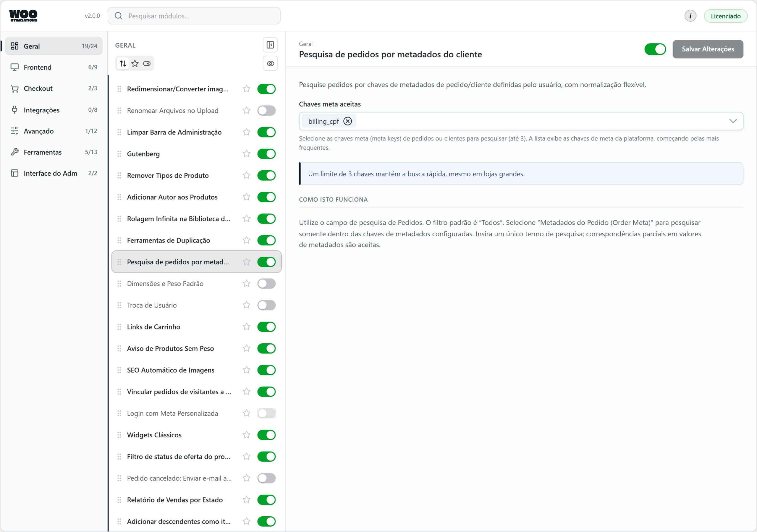Click the sort arrows icon in Geral toolbar
The width and height of the screenshot is (757, 532).
pos(123,63)
